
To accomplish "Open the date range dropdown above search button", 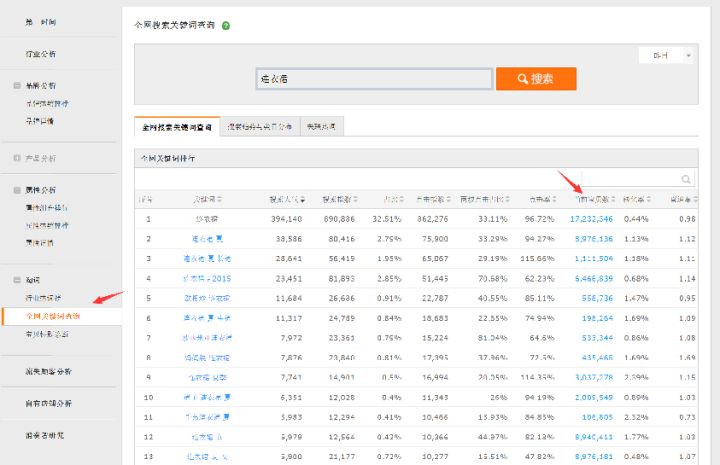I will click(666, 56).
